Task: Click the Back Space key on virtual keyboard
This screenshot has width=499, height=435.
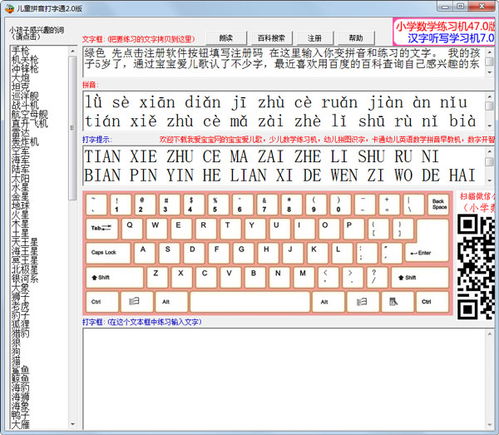Action: (x=439, y=204)
